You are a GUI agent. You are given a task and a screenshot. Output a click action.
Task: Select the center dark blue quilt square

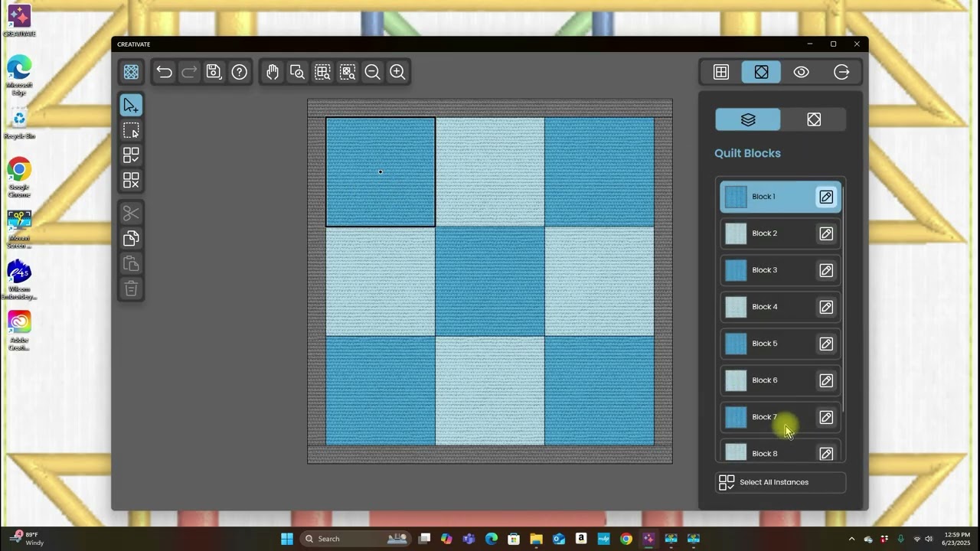click(x=490, y=281)
